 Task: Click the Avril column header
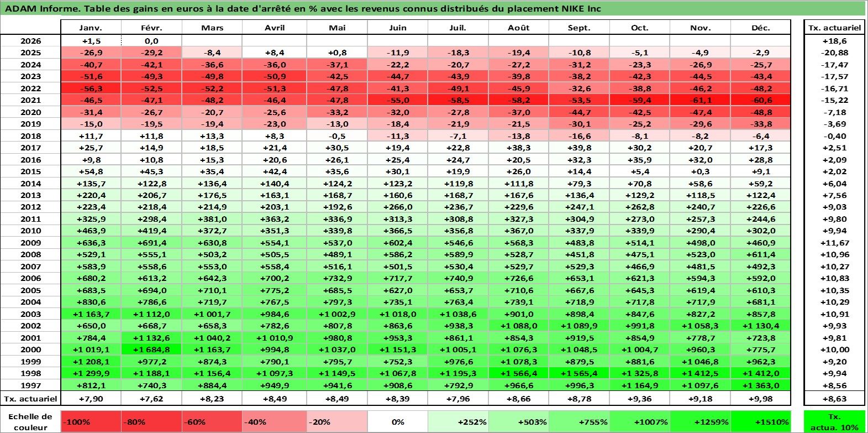pyautogui.click(x=275, y=28)
